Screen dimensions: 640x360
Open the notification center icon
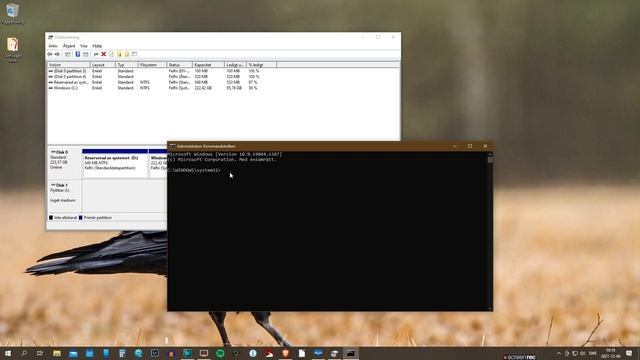[629, 353]
